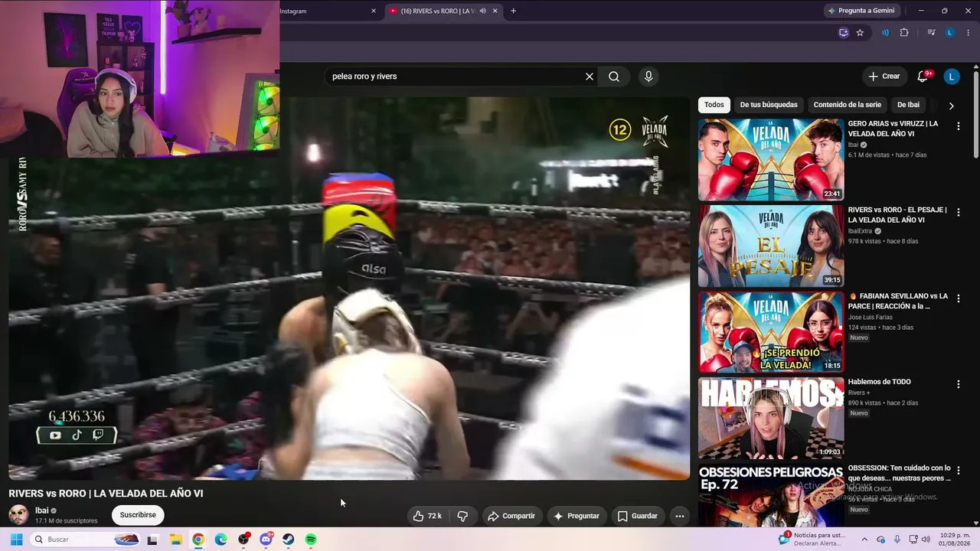Click the blue audio waves toolbar icon

pos(885,33)
